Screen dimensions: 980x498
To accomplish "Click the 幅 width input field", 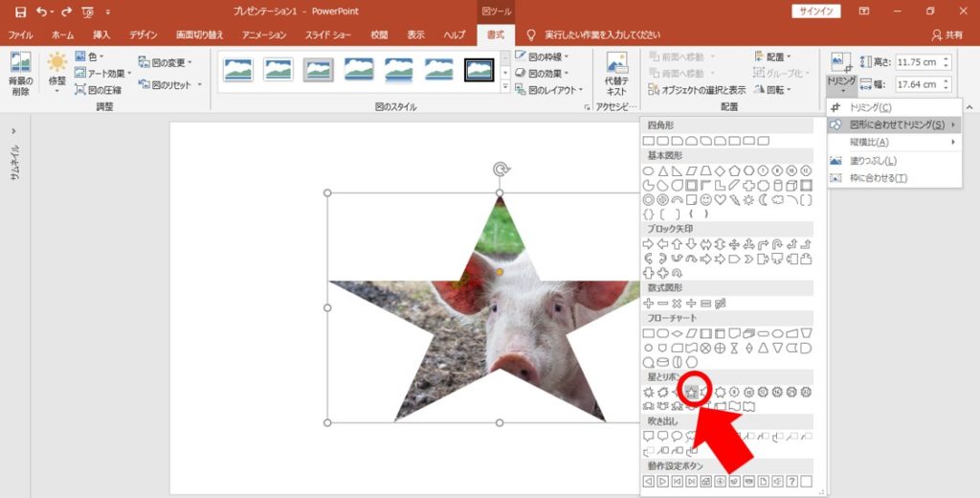I will point(917,83).
